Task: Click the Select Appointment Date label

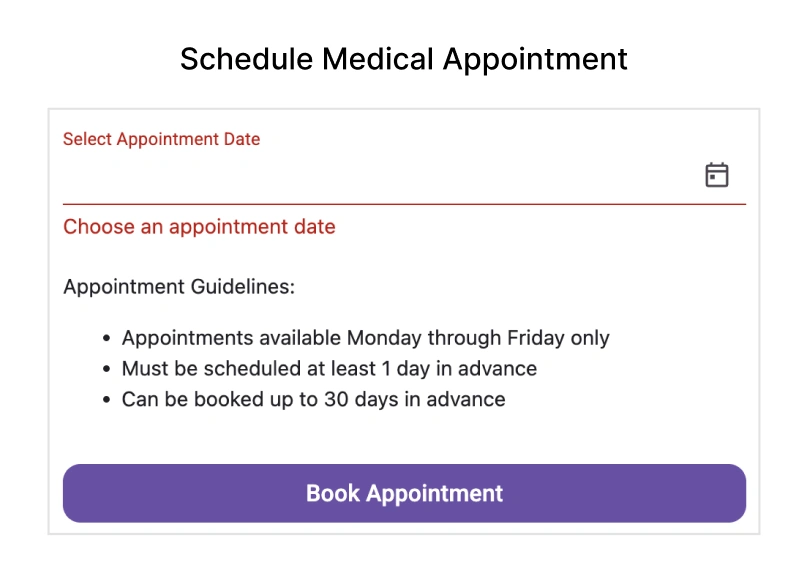Action: (x=161, y=139)
